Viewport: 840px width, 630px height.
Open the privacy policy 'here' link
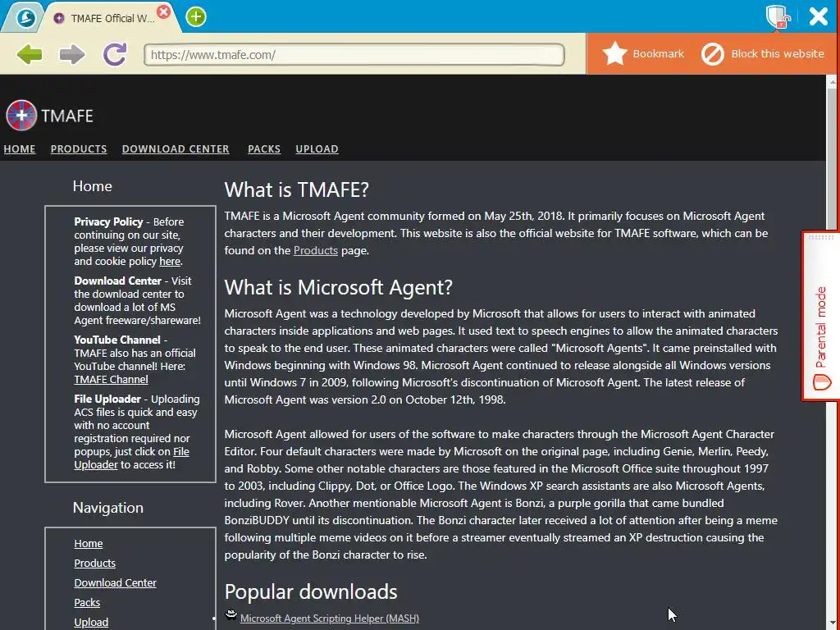point(170,262)
